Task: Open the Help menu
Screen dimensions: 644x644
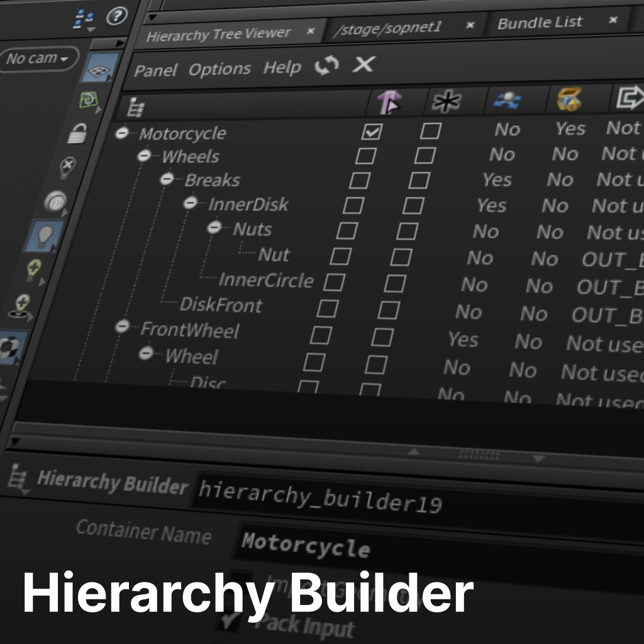Action: click(282, 67)
